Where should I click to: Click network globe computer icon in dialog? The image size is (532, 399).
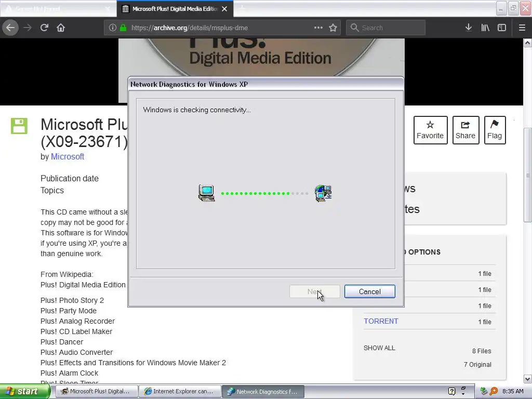[x=323, y=193]
